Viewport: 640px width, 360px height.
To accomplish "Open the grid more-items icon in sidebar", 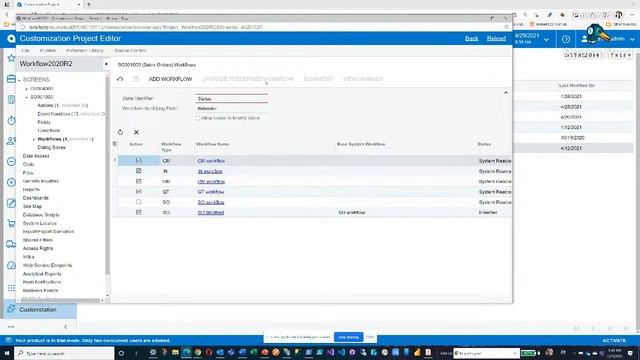I will (11, 288).
